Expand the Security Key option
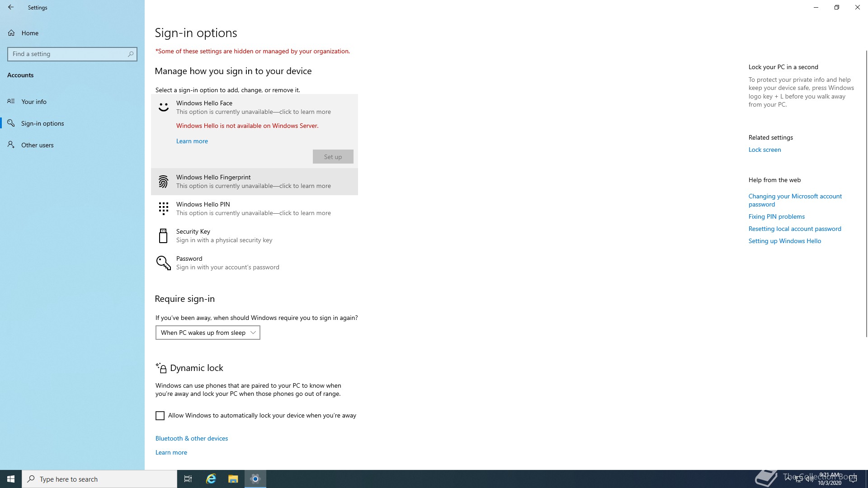868x488 pixels. pyautogui.click(x=254, y=236)
